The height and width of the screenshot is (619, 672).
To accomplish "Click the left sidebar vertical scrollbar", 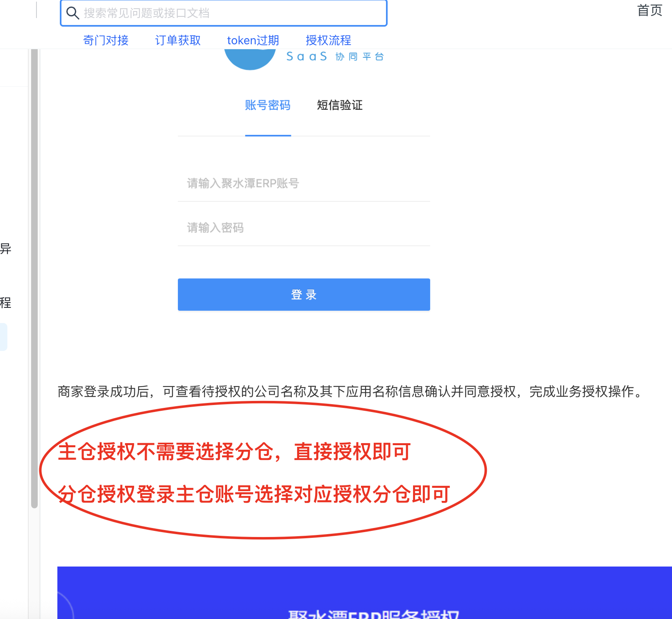I will tap(34, 279).
